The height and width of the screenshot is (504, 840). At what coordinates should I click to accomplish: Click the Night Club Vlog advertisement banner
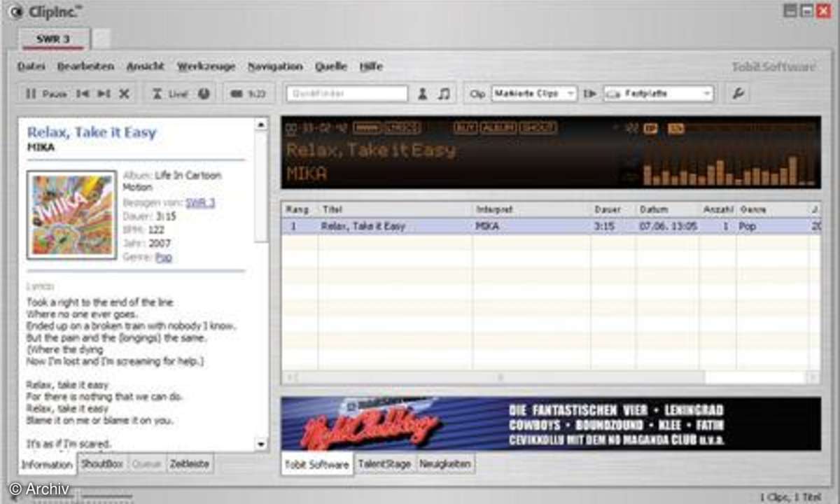pos(551,423)
